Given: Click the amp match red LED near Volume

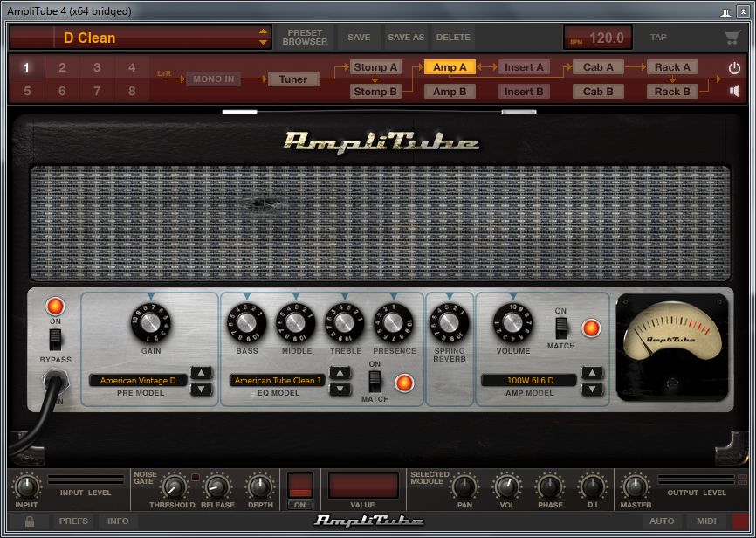Looking at the screenshot, I should point(591,328).
